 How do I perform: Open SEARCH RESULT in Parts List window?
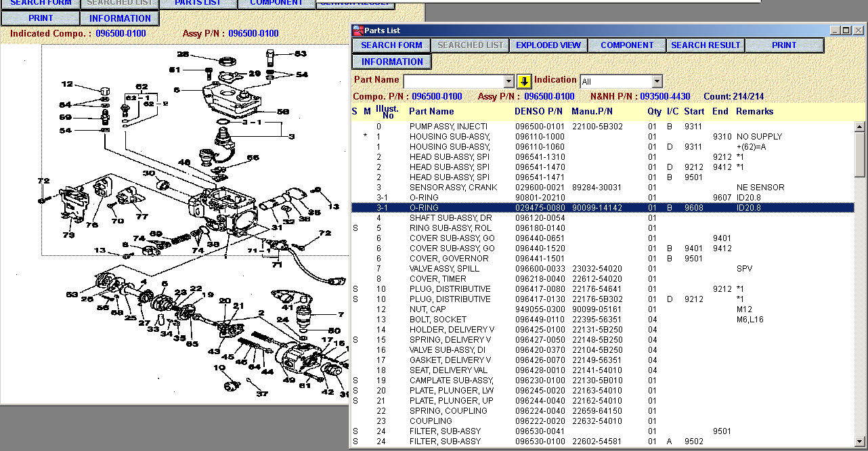[x=706, y=45]
